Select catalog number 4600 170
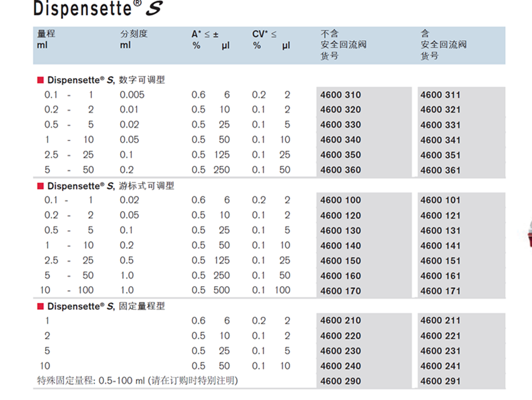Screen dimensions: 532x400 pyautogui.click(x=340, y=291)
